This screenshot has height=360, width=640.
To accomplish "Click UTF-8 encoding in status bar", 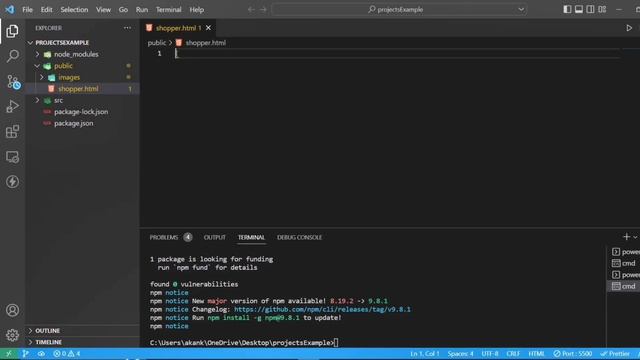I will [490, 353].
